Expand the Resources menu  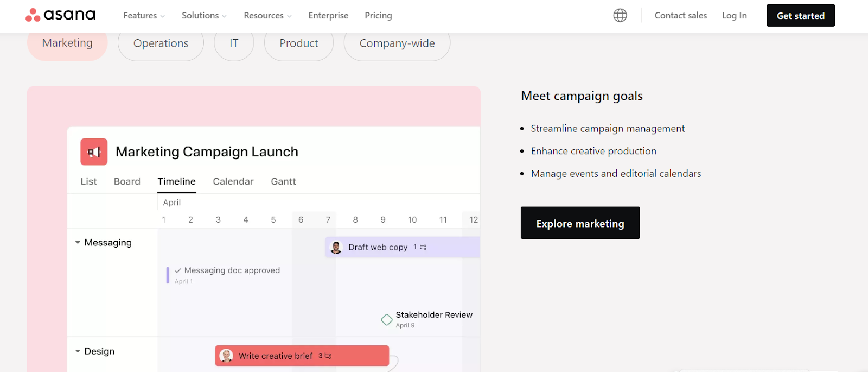(267, 16)
